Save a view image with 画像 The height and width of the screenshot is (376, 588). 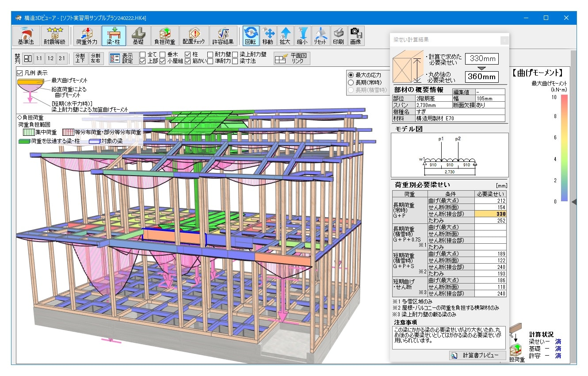(355, 36)
